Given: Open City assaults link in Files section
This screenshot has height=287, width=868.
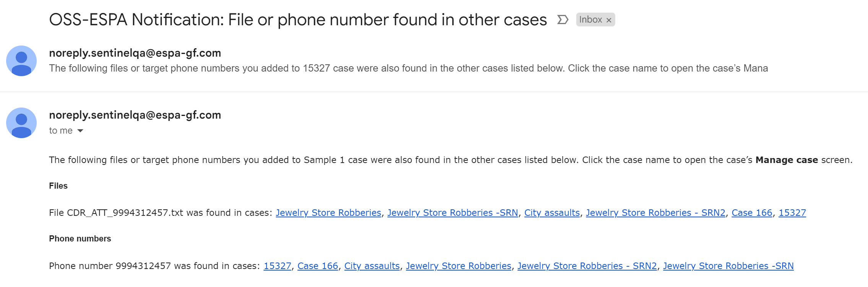Looking at the screenshot, I should pos(552,213).
